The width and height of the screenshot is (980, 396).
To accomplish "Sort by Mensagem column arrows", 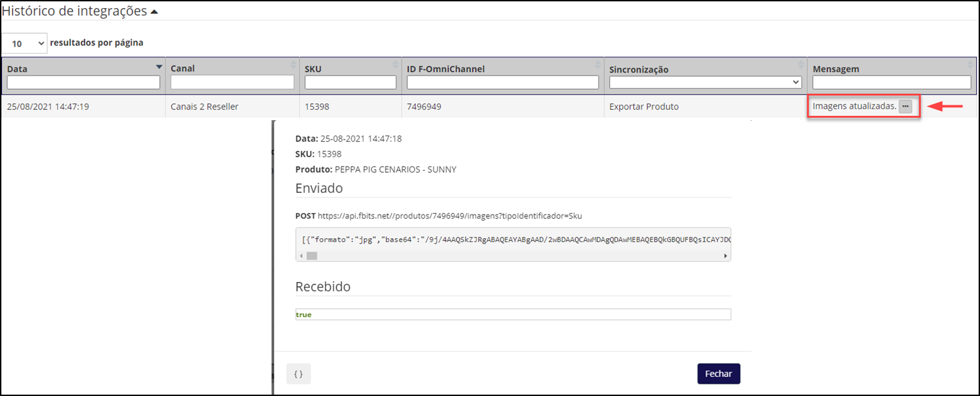I will pos(971,65).
